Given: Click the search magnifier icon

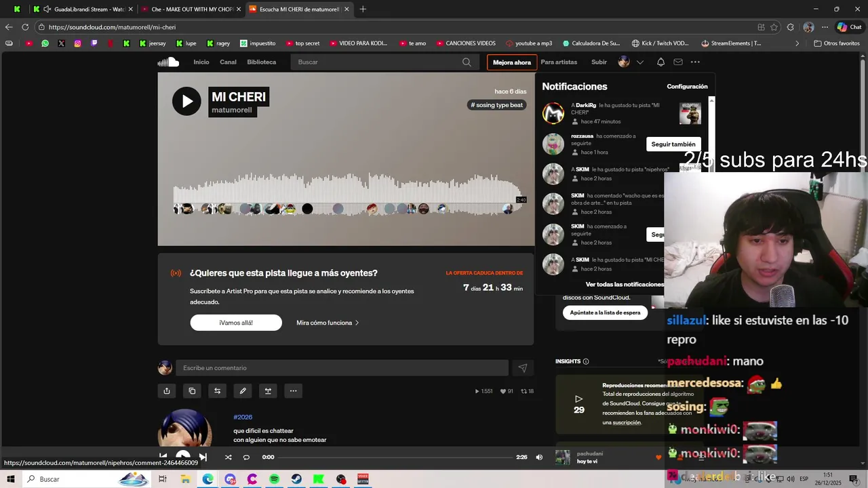Looking at the screenshot, I should click(467, 62).
